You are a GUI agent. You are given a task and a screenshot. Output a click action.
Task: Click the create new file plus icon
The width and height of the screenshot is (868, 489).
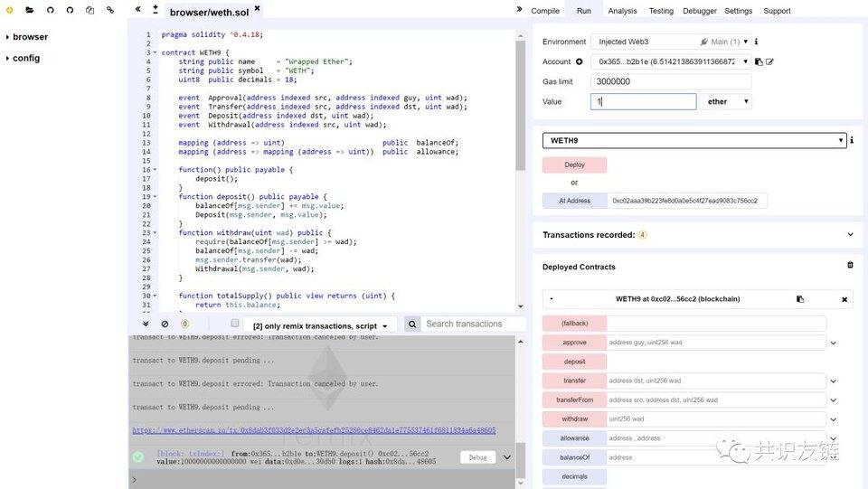pos(9,10)
